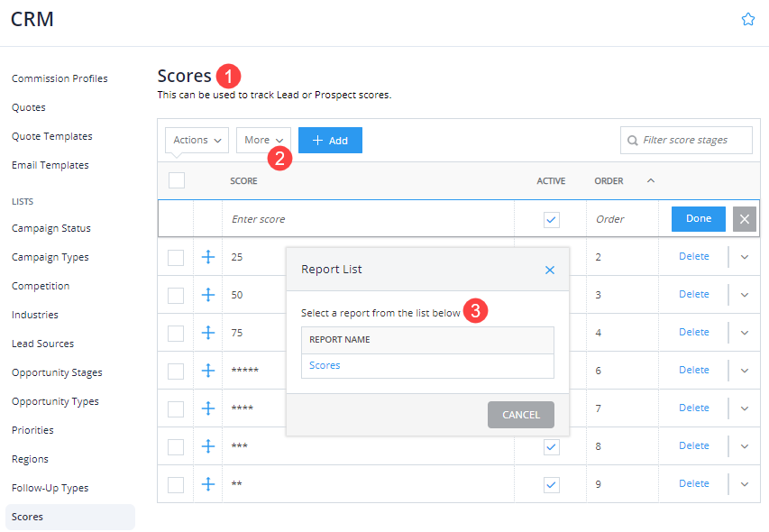Screen dimensions: 769x532
Task: Open the More dropdown
Action: pos(262,140)
